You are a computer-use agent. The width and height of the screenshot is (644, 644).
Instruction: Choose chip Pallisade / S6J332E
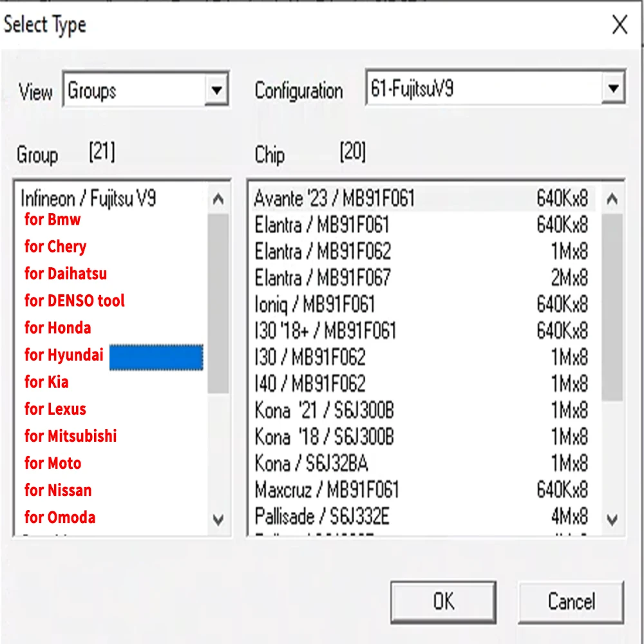pos(423,516)
